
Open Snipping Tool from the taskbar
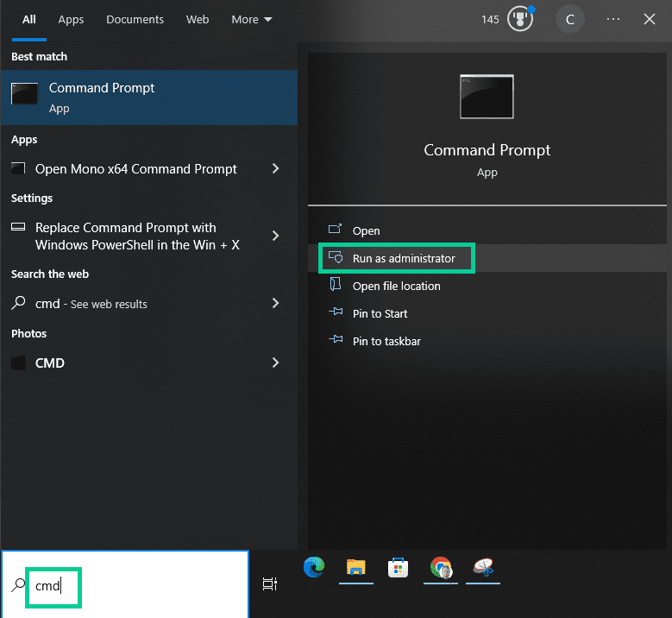[x=482, y=567]
